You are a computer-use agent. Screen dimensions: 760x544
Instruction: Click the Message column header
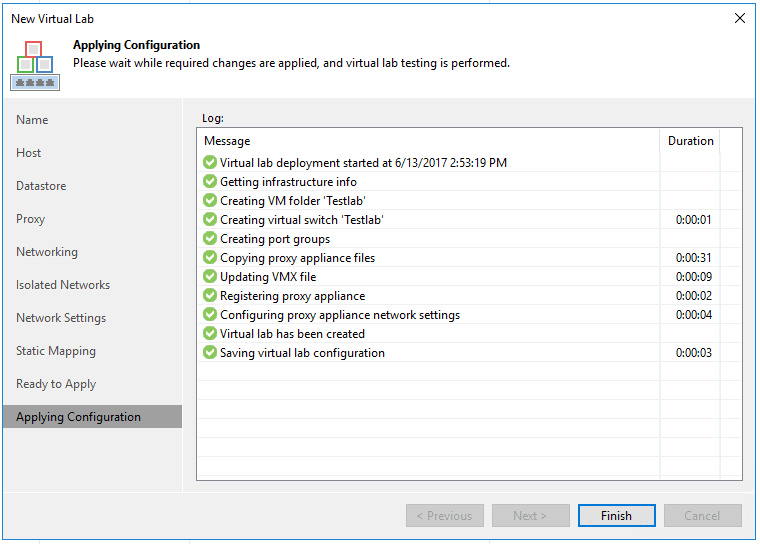point(227,141)
